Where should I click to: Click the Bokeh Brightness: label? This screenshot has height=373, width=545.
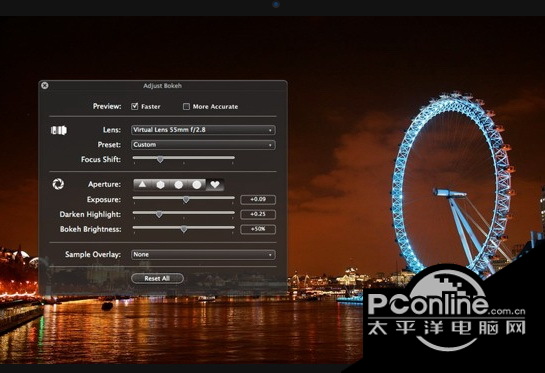click(90, 229)
